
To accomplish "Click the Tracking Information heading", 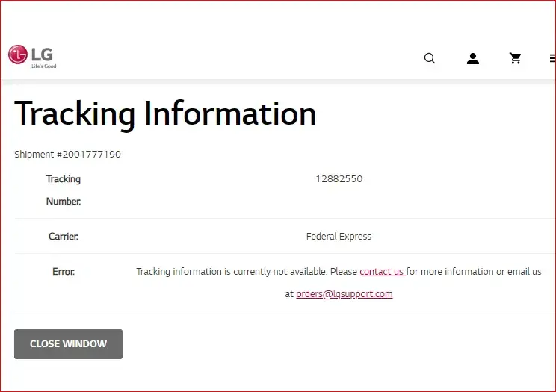I will [x=165, y=113].
